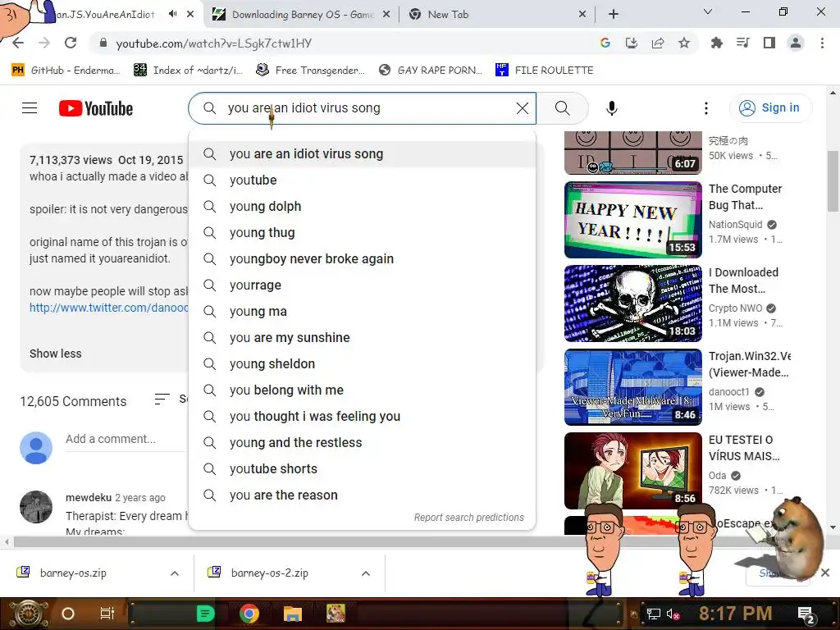Screen dimensions: 840x630
Task: Toggle muted volume icon in system tray
Action: click(673, 614)
